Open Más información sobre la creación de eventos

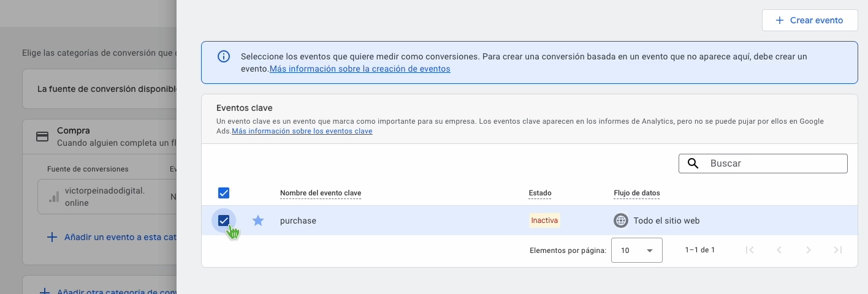click(360, 69)
